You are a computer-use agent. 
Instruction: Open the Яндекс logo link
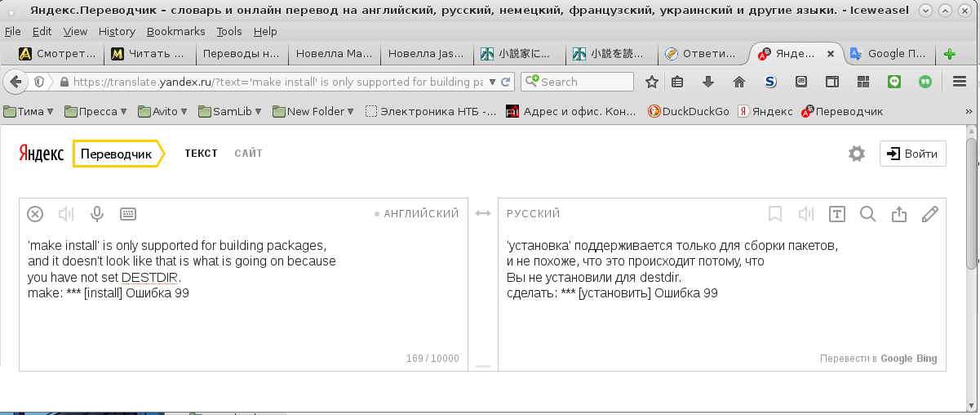pos(41,154)
